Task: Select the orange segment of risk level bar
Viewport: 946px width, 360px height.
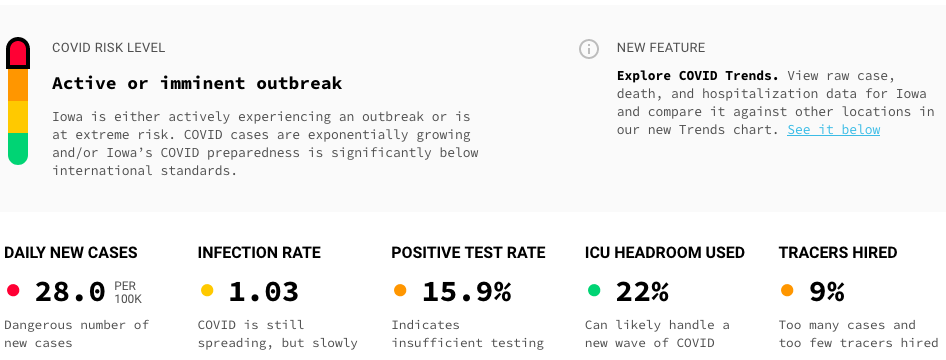Action: point(18,85)
